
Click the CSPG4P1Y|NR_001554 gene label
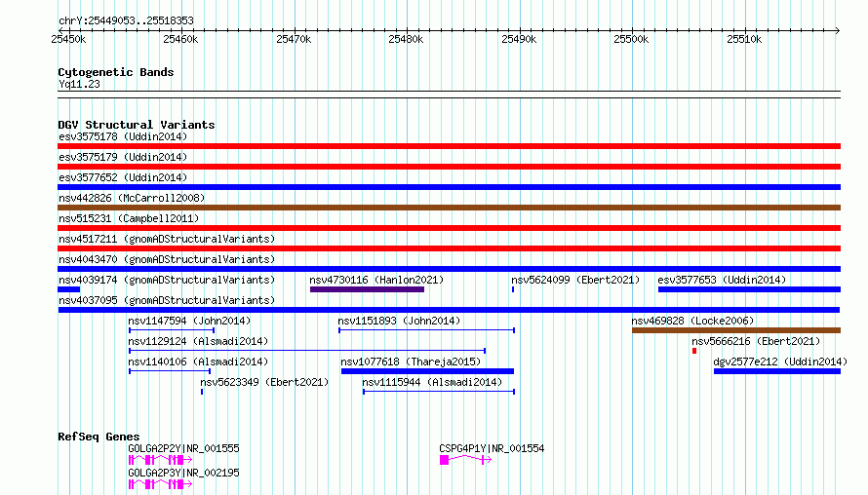pyautogui.click(x=492, y=448)
